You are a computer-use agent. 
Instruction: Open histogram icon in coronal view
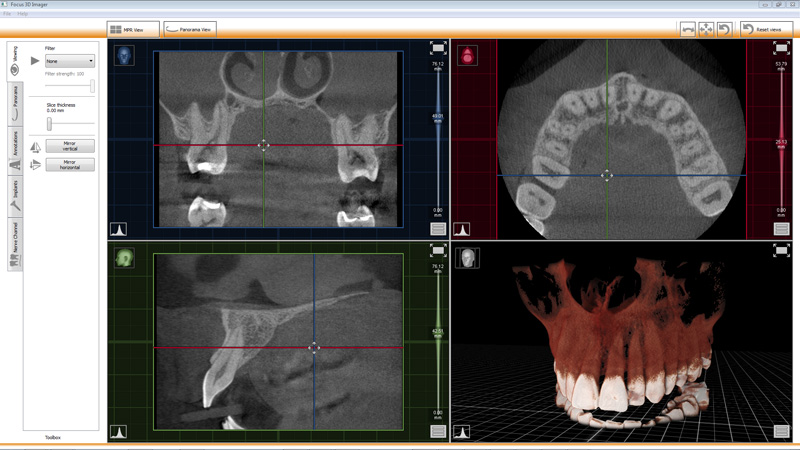pos(118,229)
